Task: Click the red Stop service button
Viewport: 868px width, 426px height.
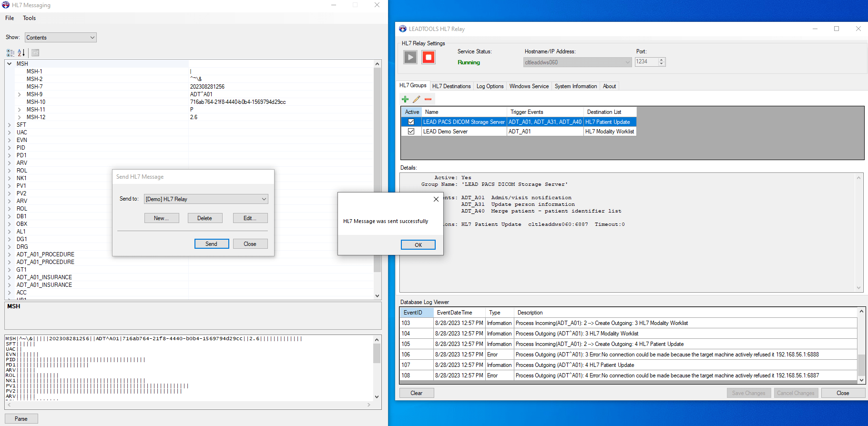Action: pos(428,58)
